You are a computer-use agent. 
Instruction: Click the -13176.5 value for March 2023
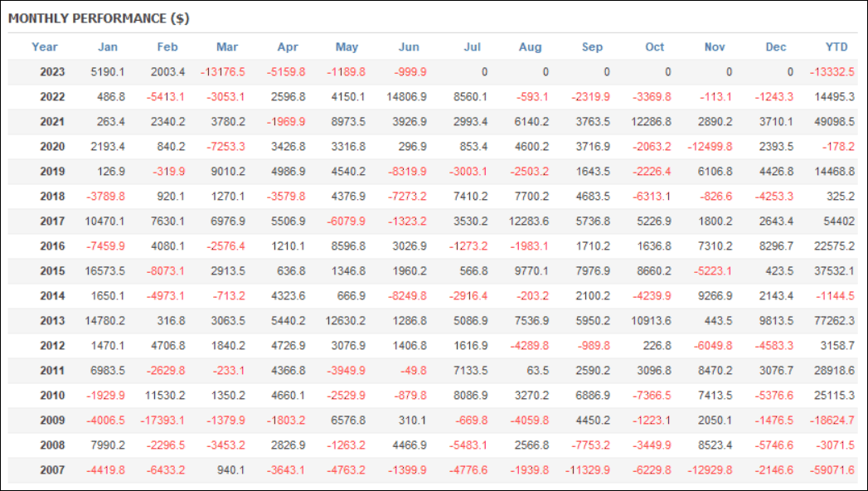tap(222, 72)
